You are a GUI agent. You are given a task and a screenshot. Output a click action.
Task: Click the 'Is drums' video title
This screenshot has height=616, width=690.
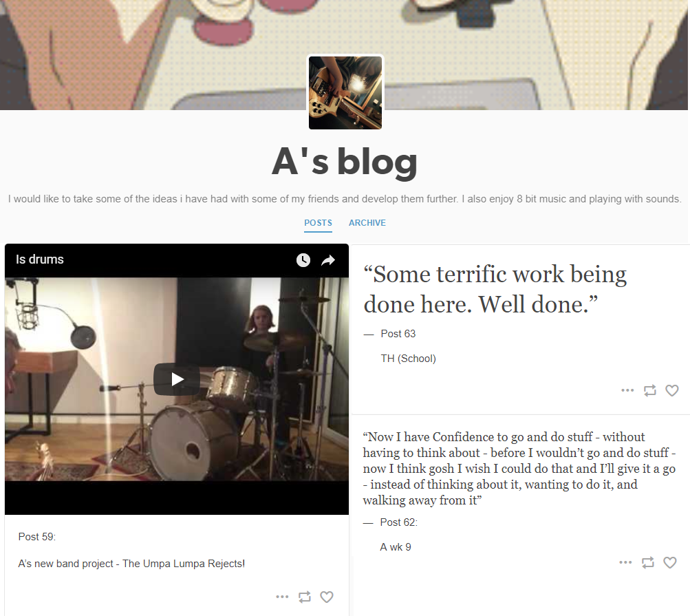coord(40,259)
